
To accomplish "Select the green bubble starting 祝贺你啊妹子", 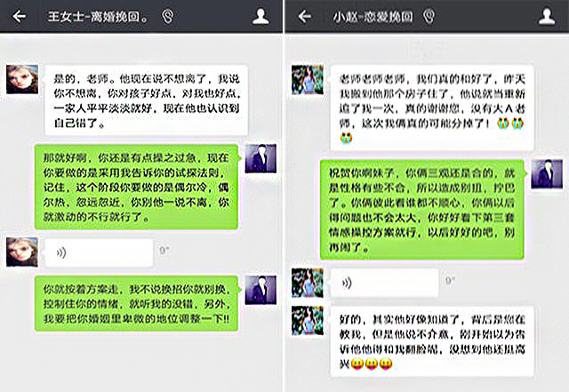I will 422,210.
